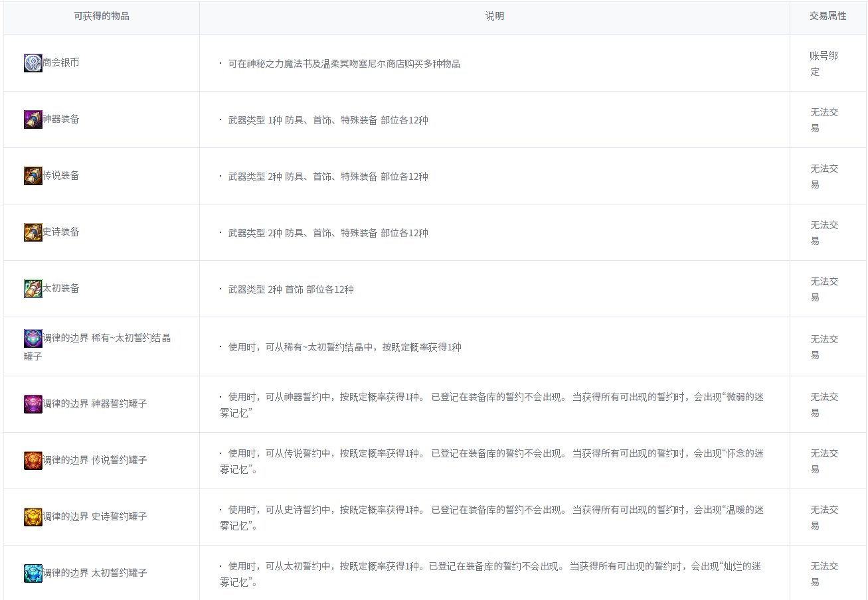Image resolution: width=868 pixels, height=600 pixels.
Task: Click the 交易属性 column header
Action: [827, 17]
